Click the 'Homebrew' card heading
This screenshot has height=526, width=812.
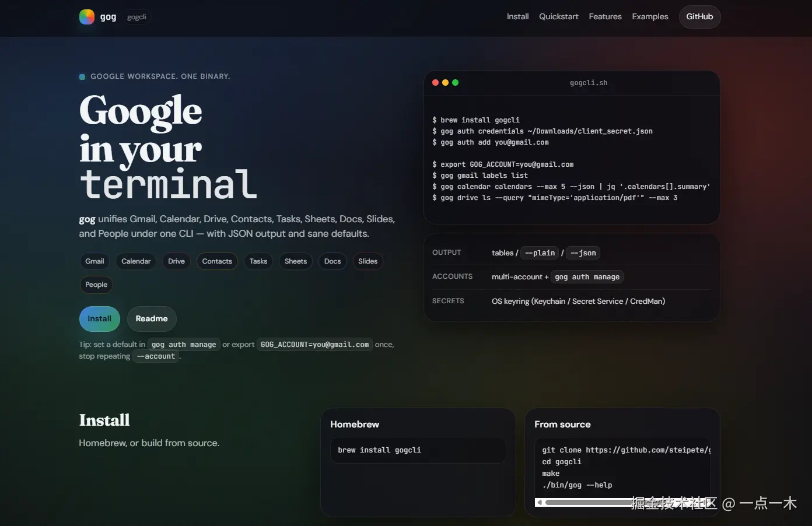pos(355,425)
